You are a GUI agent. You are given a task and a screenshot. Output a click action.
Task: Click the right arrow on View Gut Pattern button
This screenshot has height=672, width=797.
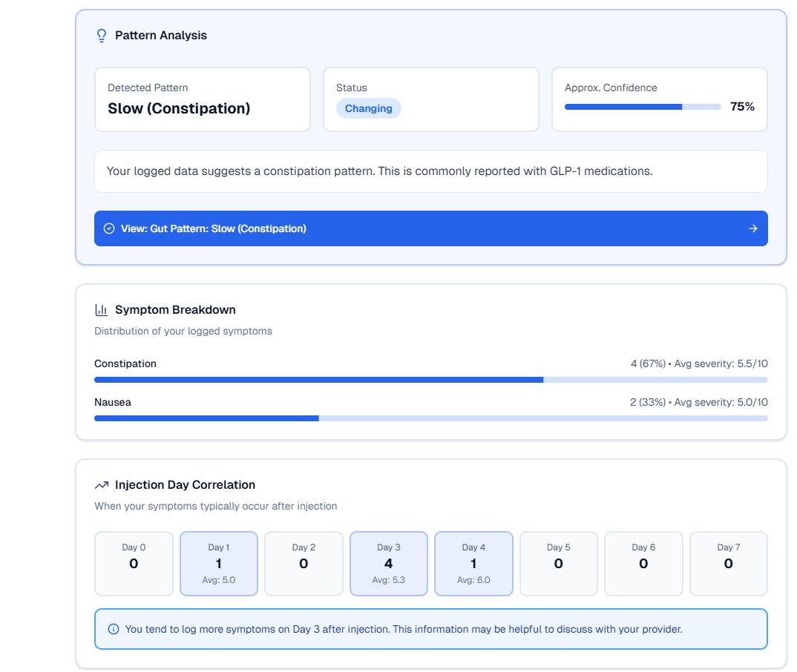click(753, 228)
